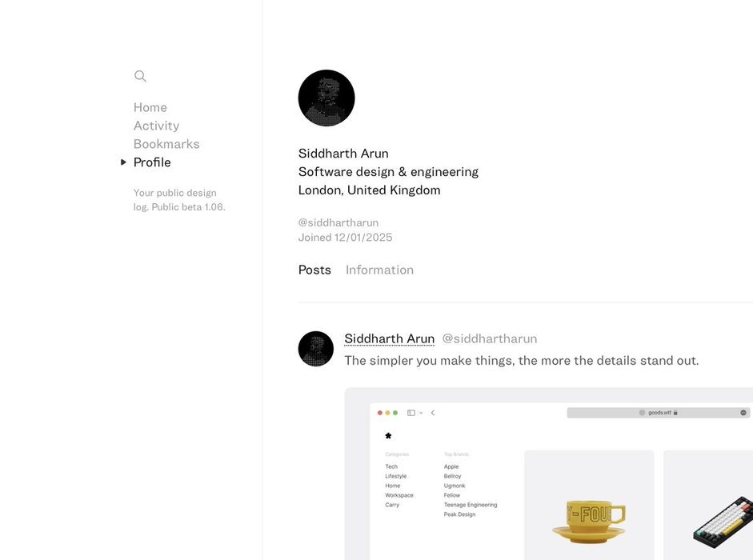This screenshot has width=753, height=560.
Task: Open the Siddharth Arun post author link
Action: [390, 338]
